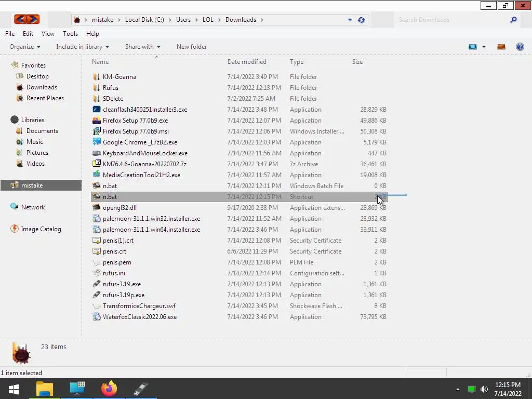The height and width of the screenshot is (399, 532).
Task: Open Videos library in sidebar
Action: 35,163
